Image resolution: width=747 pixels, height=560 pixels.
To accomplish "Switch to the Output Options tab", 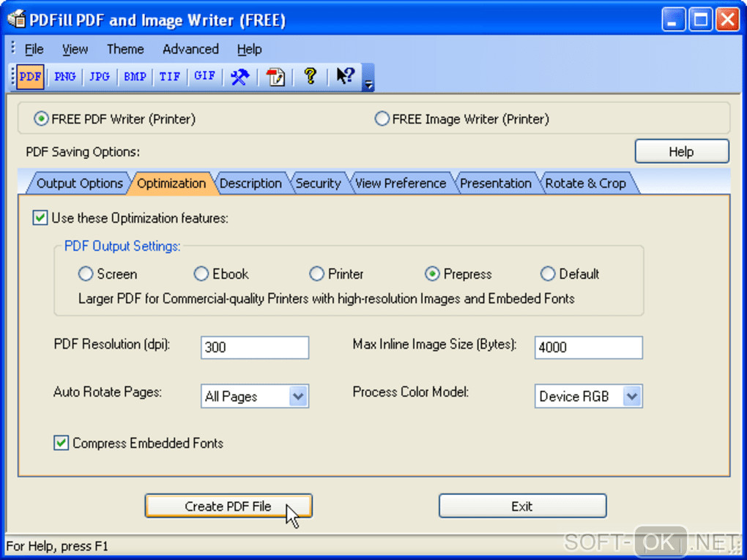I will (x=80, y=183).
